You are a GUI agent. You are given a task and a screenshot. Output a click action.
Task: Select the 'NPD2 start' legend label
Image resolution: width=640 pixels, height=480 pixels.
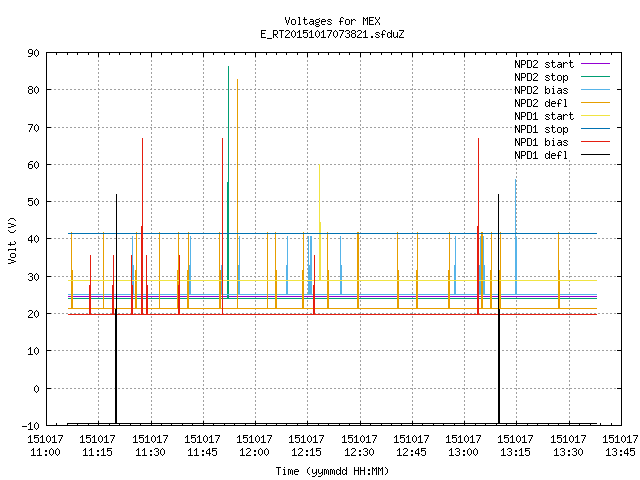pyautogui.click(x=544, y=64)
